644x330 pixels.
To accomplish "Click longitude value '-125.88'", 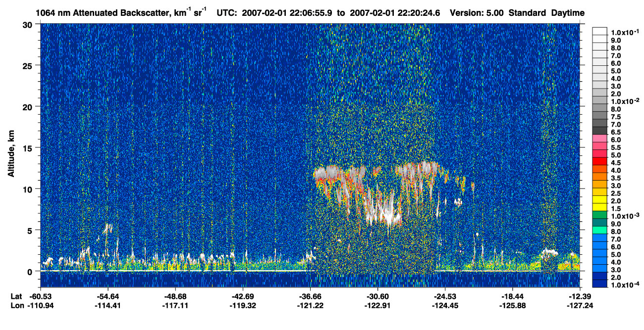I will (512, 305).
